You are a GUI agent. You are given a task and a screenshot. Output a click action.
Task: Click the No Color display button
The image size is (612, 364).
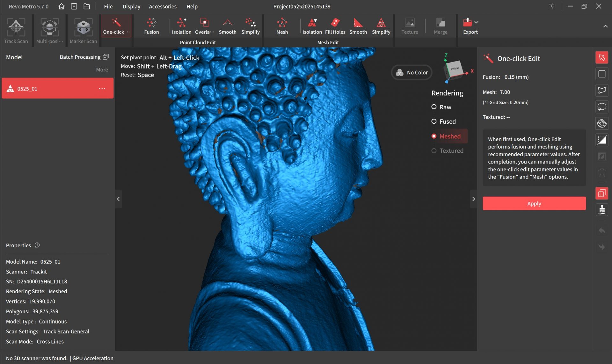412,73
